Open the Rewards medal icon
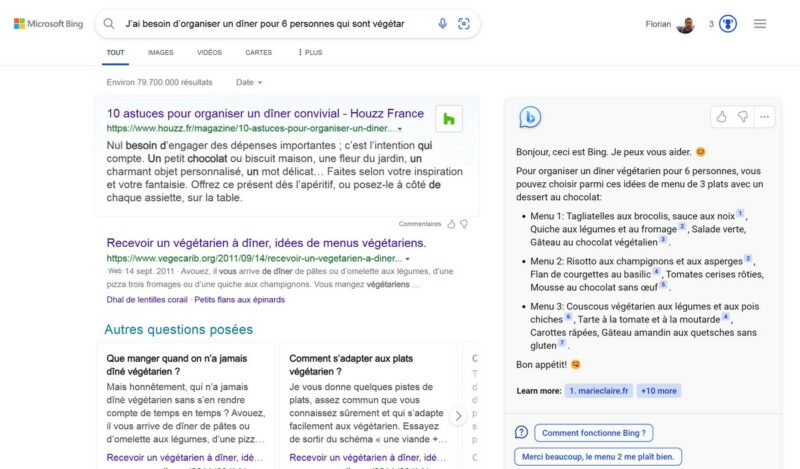 (x=728, y=24)
